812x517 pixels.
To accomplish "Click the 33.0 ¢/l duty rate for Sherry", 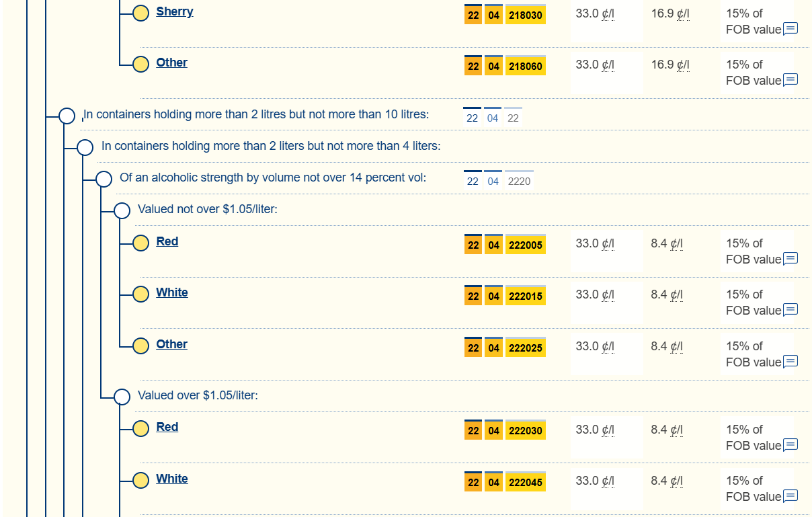I will tap(594, 13).
